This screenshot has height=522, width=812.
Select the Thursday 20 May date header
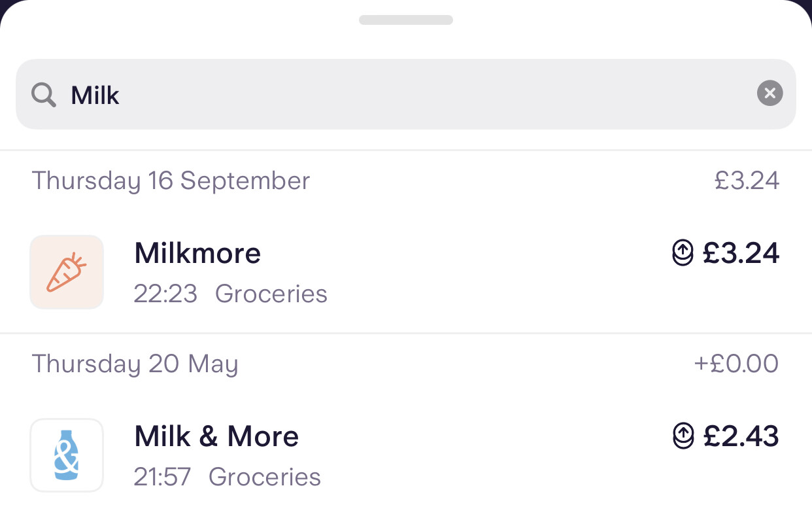(x=135, y=364)
